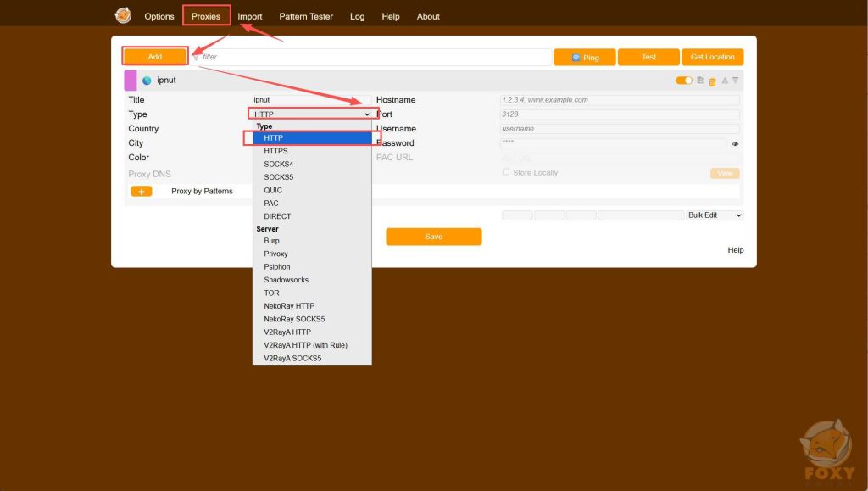
Task: Toggle the ipnut proxy on/off switch
Action: (683, 81)
